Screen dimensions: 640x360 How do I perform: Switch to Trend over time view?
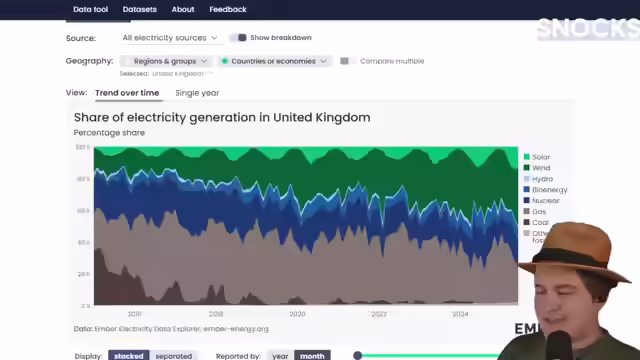tap(127, 93)
